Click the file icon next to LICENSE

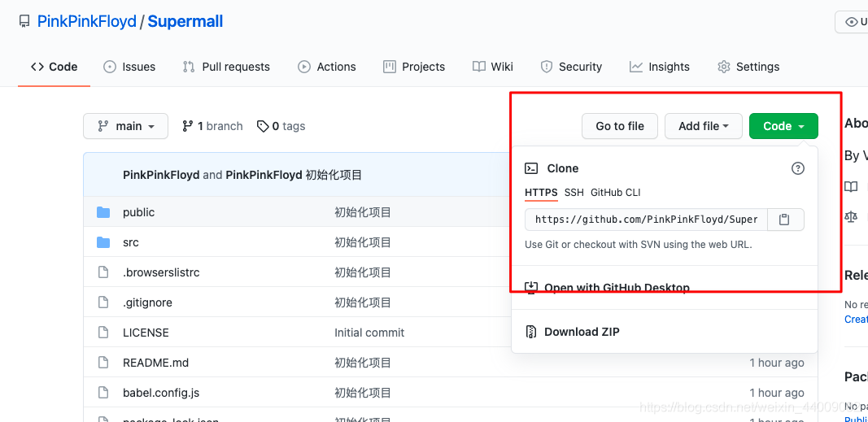coord(103,333)
